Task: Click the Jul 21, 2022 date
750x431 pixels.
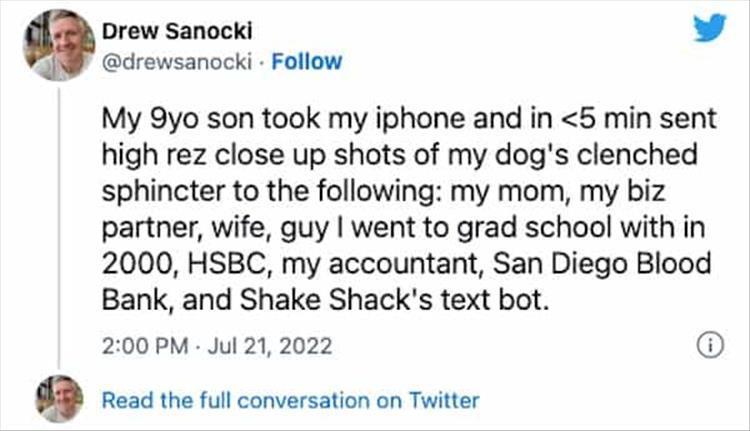Action: 256,347
